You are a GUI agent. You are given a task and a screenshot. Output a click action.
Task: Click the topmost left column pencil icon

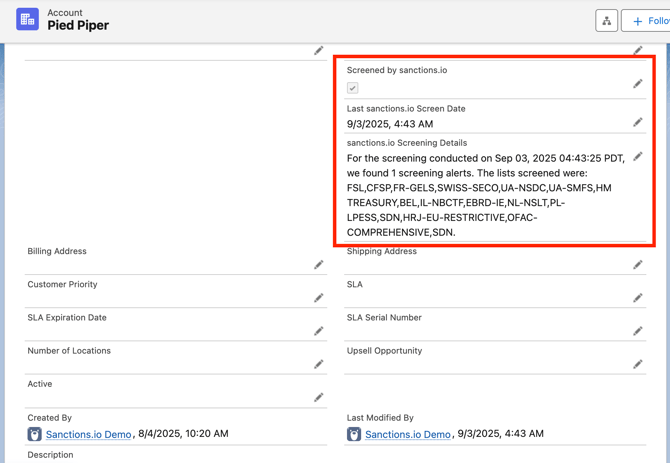click(x=318, y=50)
